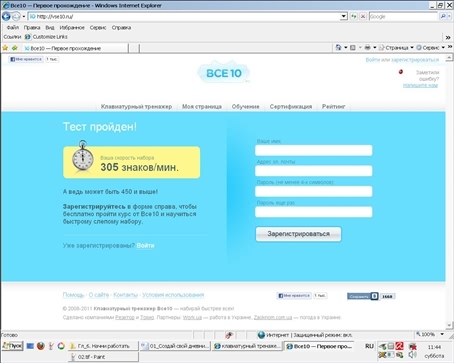This screenshot has height=363, width=454.
Task: Click the Войти link below registration text
Action: [x=145, y=246]
